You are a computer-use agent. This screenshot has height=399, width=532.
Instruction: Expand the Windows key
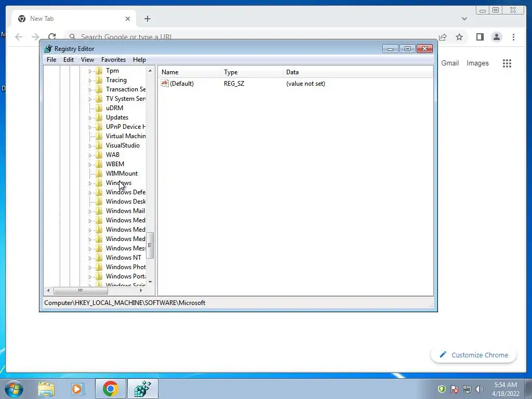90,183
